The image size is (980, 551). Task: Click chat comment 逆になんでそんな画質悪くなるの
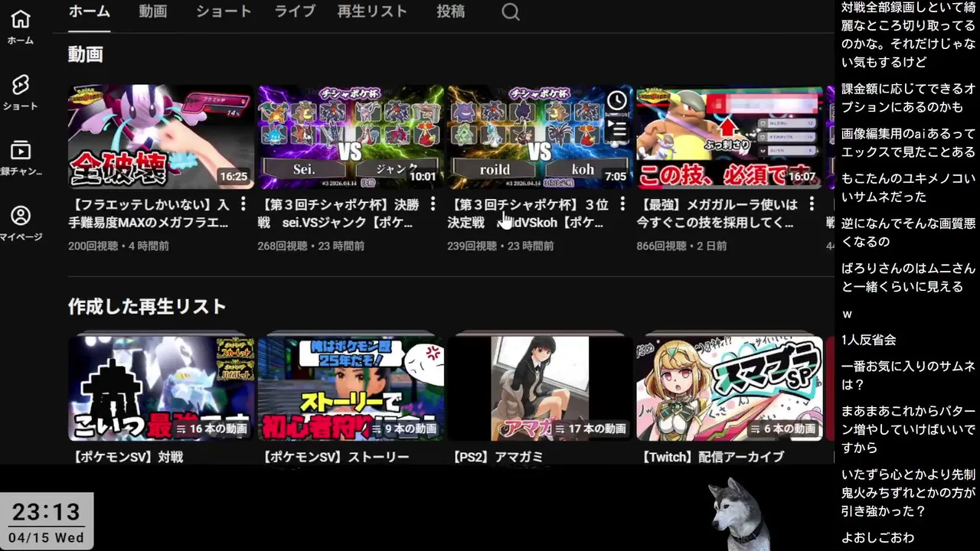908,232
